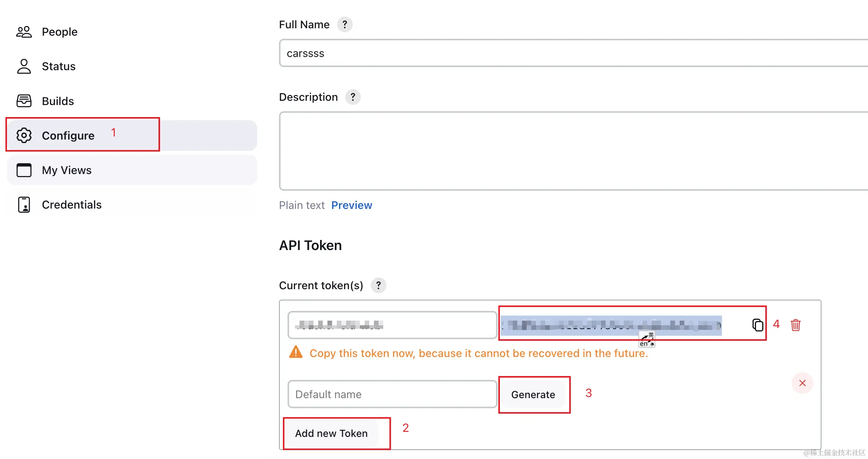Delete the token using red trash icon
This screenshot has width=868, height=459.
[796, 325]
